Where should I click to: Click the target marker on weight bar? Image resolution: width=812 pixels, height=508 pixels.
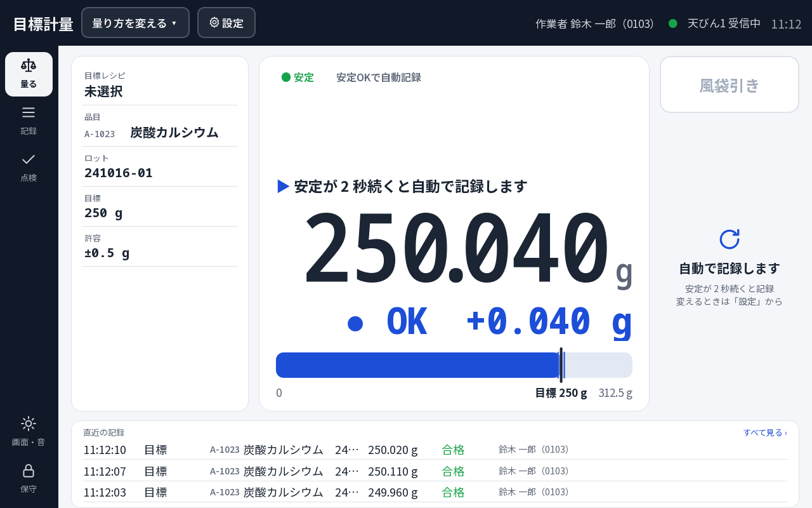[561, 365]
